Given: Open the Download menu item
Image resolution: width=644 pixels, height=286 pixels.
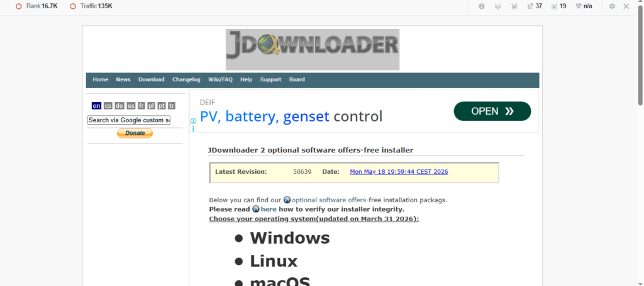Looking at the screenshot, I should tap(151, 79).
